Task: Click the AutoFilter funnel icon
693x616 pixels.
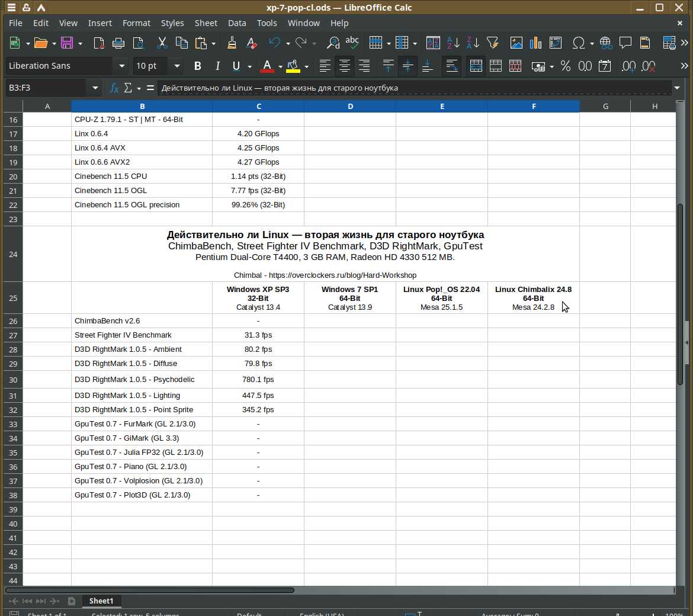Action: tap(492, 43)
